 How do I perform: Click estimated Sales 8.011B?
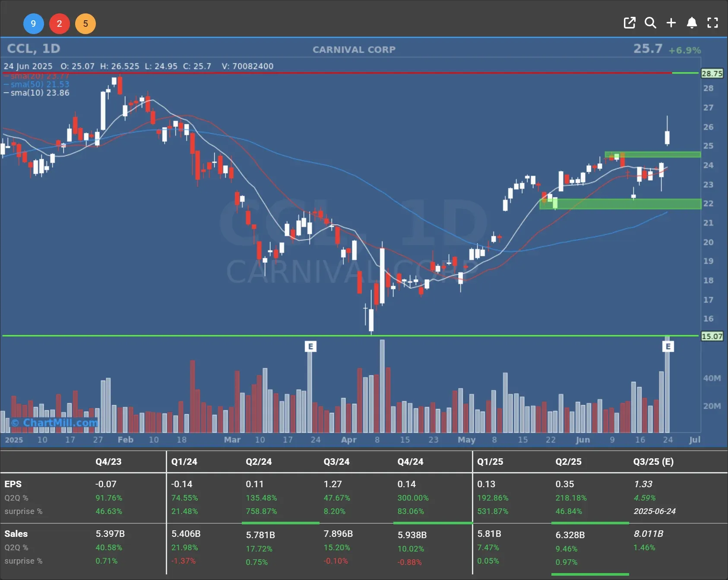pyautogui.click(x=648, y=534)
